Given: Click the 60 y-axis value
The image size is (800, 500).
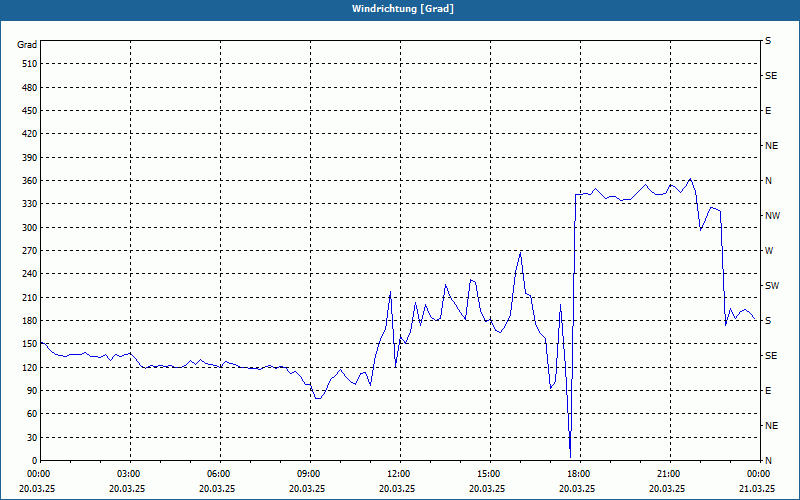Looking at the screenshot, I should [x=32, y=414].
